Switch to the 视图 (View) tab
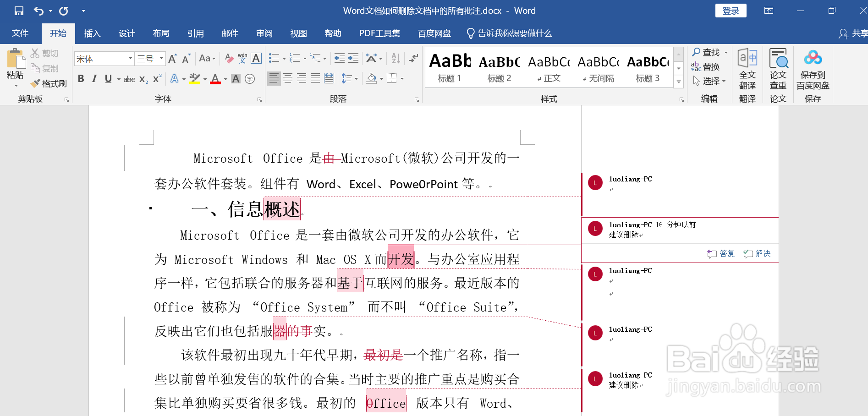868x416 pixels. pyautogui.click(x=299, y=33)
